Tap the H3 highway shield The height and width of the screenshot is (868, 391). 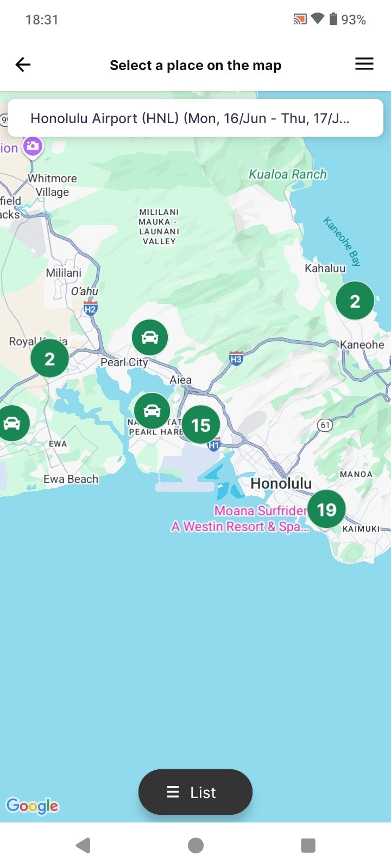[x=236, y=358]
